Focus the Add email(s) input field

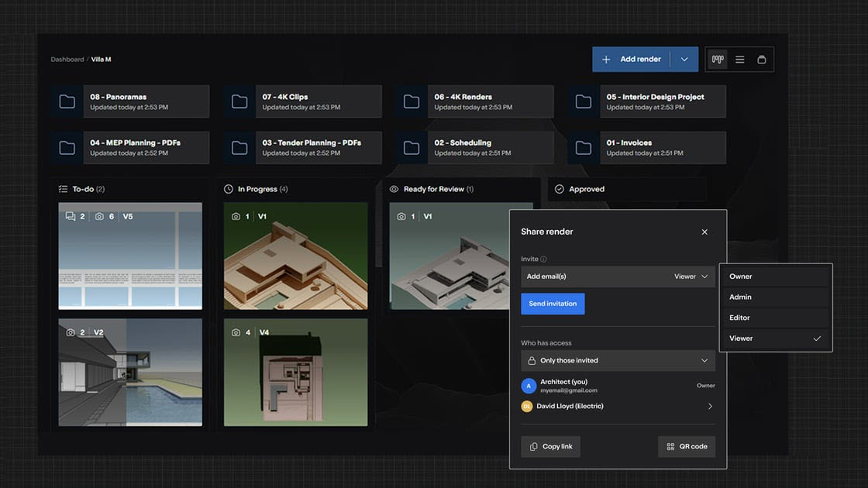point(589,277)
